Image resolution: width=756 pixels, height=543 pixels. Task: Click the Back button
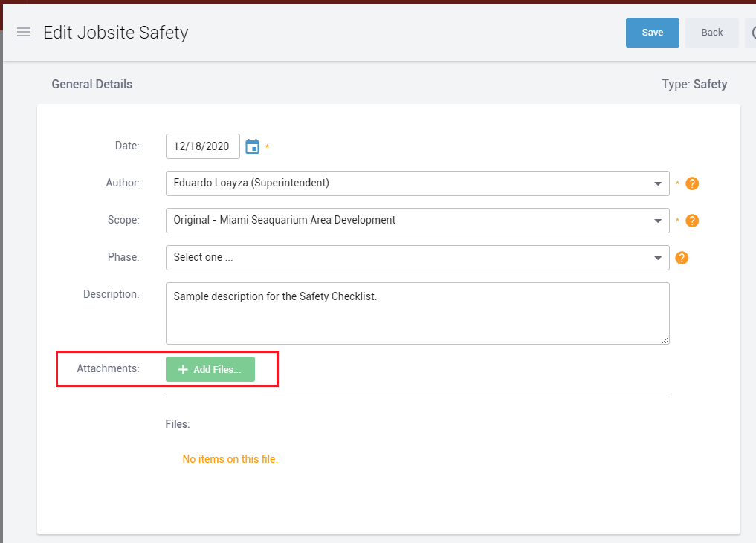[711, 33]
